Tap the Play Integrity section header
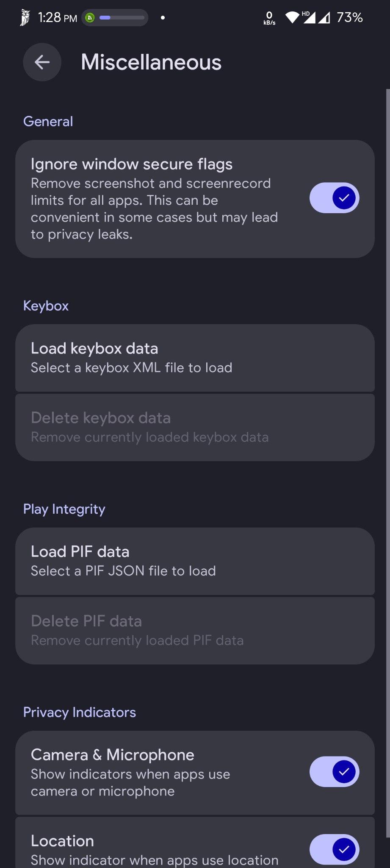 pos(64,509)
